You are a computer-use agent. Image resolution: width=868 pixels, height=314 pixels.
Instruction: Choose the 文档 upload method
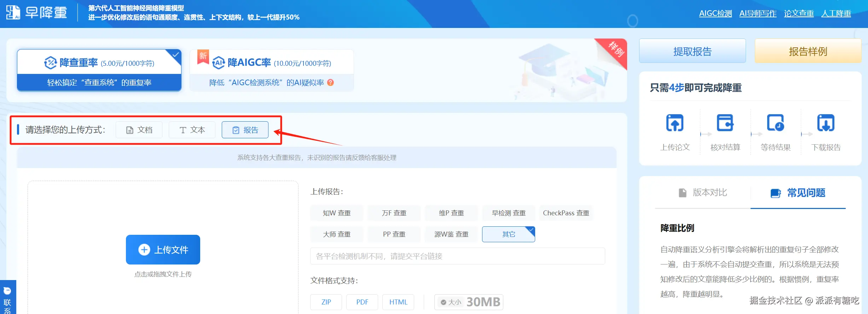139,130
